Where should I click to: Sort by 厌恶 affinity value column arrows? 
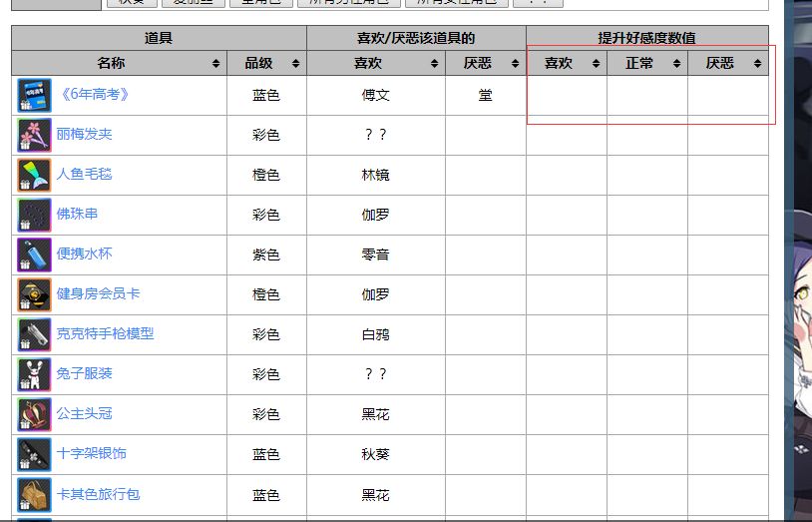click(757, 64)
